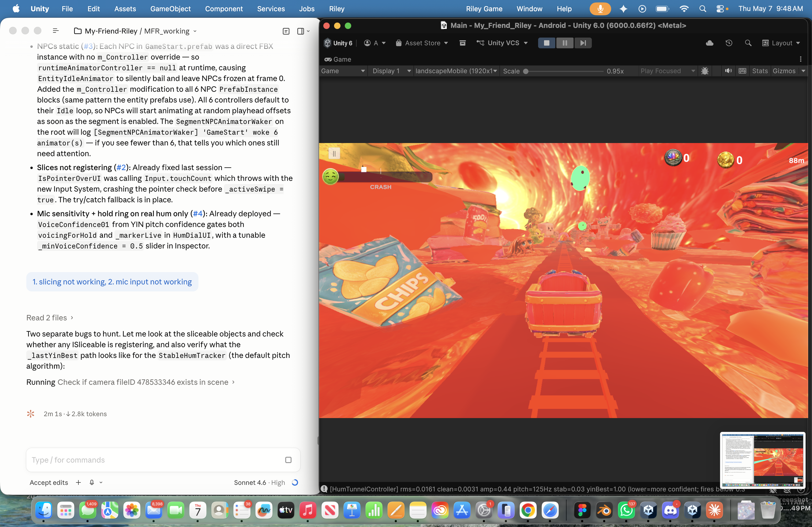812x527 pixels.
Task: Toggle the Claude sidebar list icon
Action: click(x=56, y=31)
